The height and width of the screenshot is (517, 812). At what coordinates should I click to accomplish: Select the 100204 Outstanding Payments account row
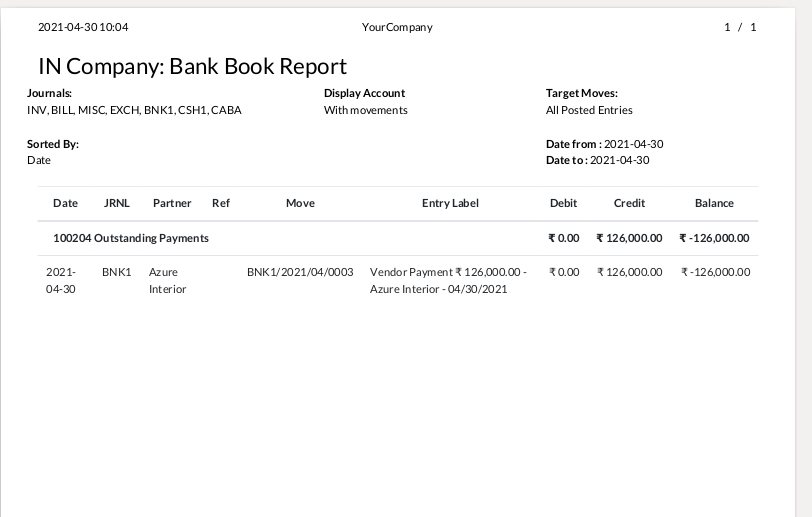click(x=131, y=238)
